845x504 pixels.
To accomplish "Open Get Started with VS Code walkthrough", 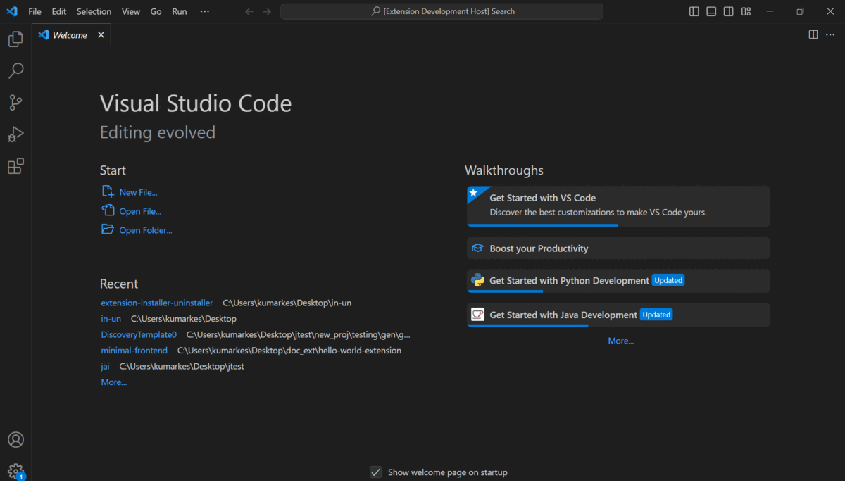I will click(618, 206).
